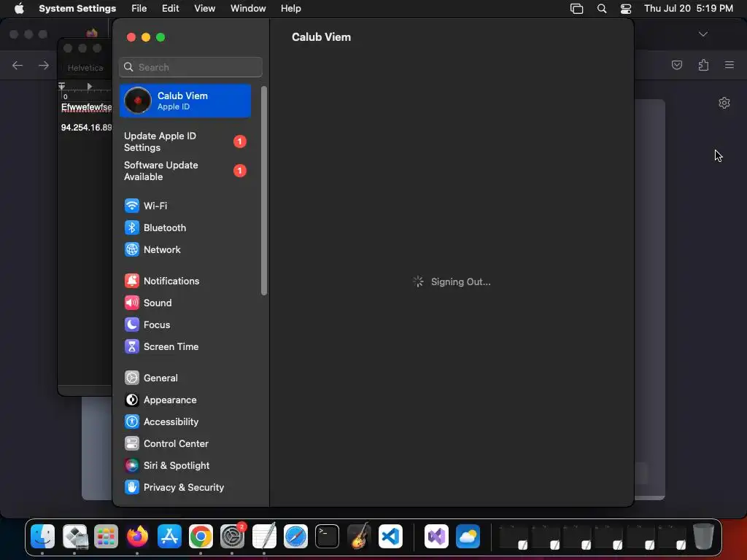This screenshot has height=560, width=747.
Task: Click System Settings Dock icon
Action: pos(233,536)
